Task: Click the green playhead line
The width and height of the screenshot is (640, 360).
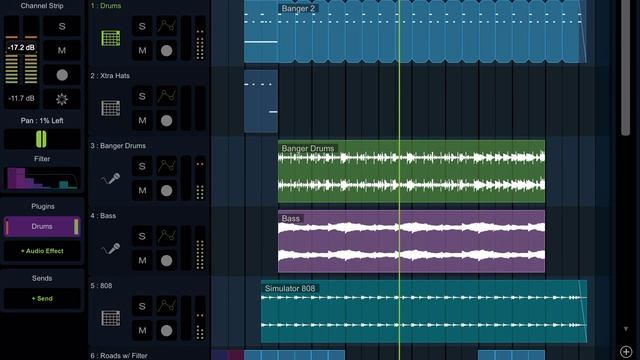Action: [x=399, y=180]
